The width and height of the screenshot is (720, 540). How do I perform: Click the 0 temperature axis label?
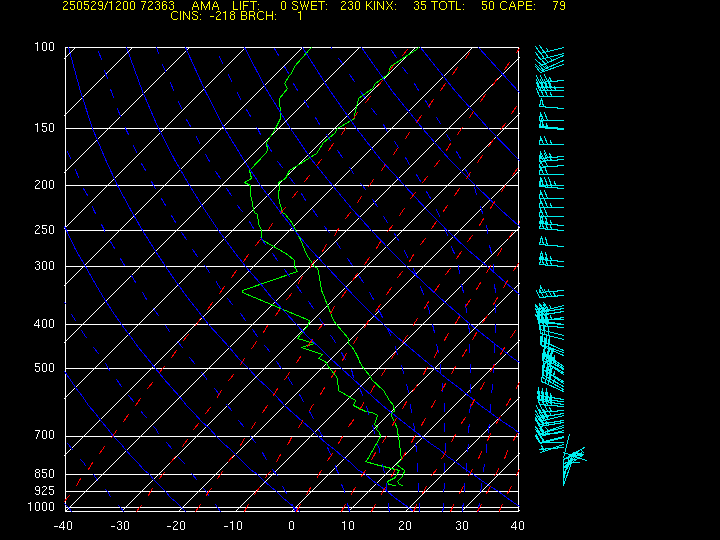(292, 526)
